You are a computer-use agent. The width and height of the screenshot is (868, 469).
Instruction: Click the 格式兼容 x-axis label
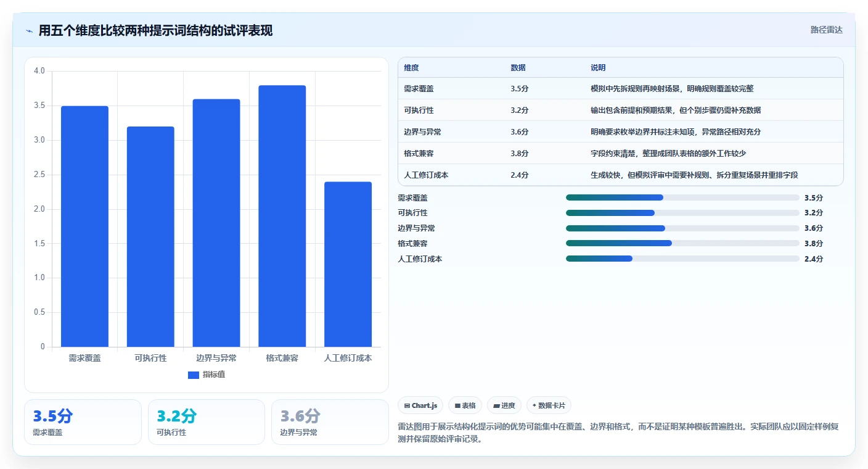point(282,358)
